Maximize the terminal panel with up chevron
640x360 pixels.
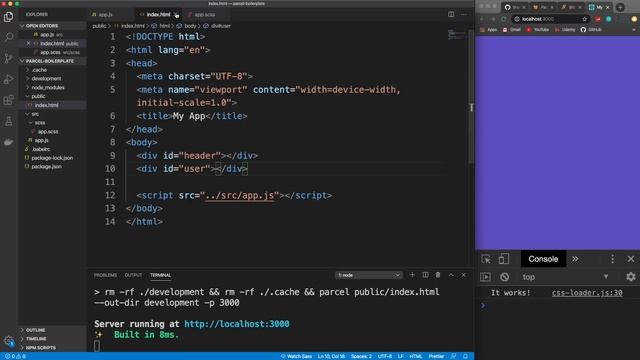tap(451, 275)
